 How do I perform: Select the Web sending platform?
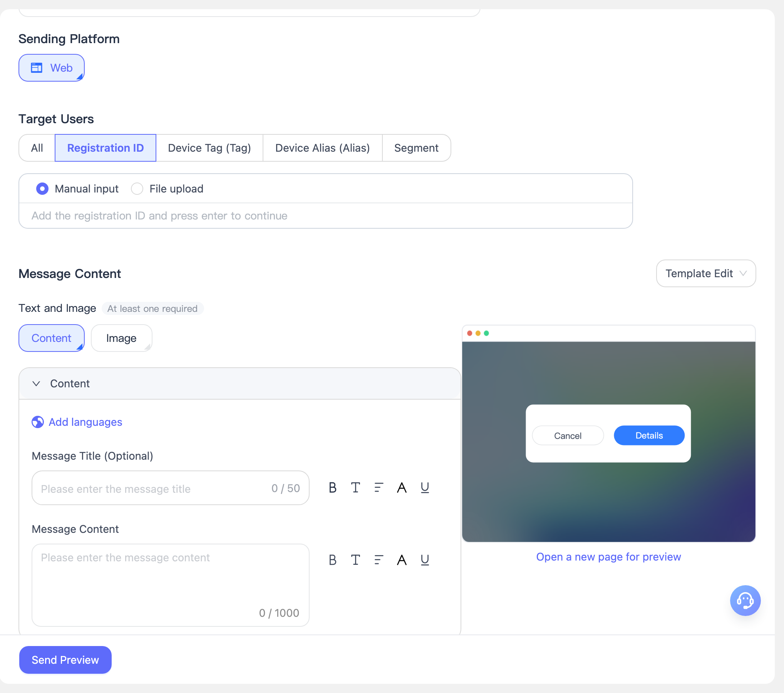pyautogui.click(x=52, y=68)
